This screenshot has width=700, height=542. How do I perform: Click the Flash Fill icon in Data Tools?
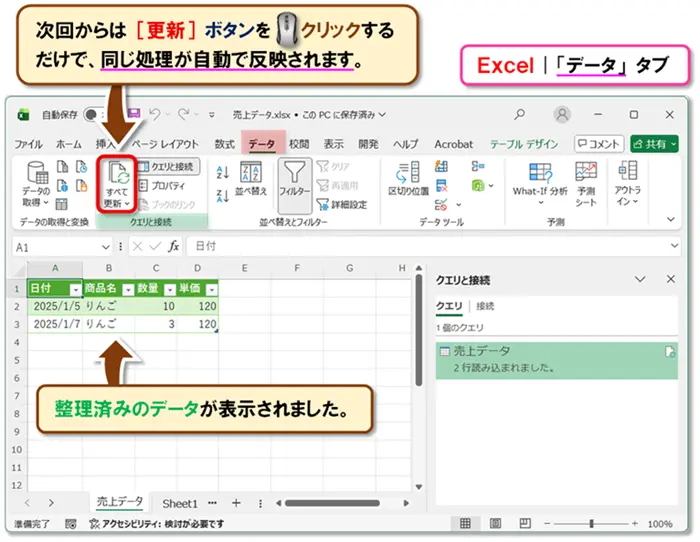pyautogui.click(x=442, y=167)
